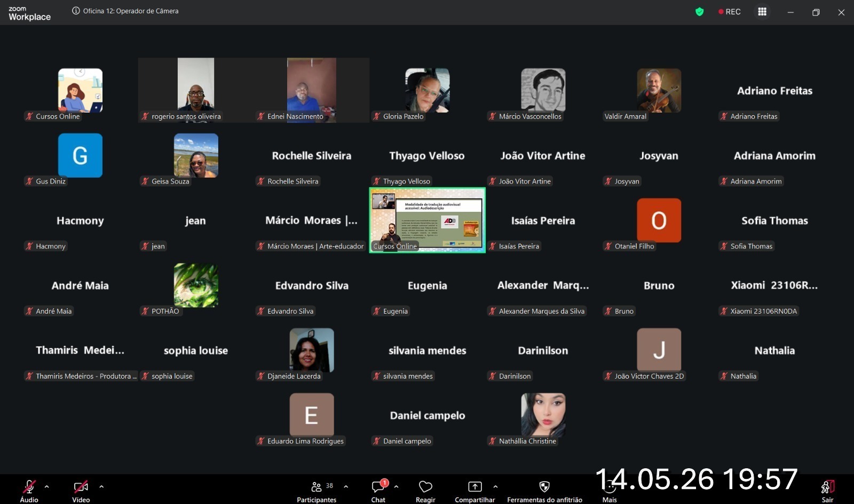The image size is (854, 504).
Task: Open the Participantes panel
Action: pos(317,491)
